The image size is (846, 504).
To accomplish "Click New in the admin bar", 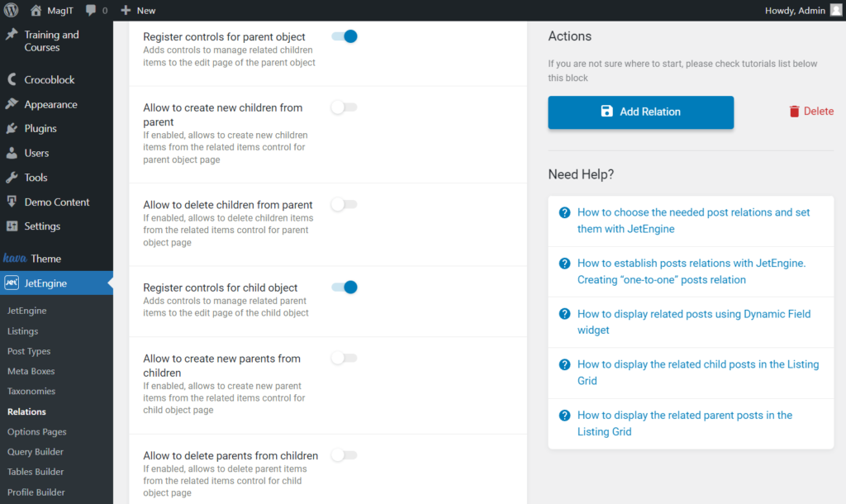I will pos(145,11).
